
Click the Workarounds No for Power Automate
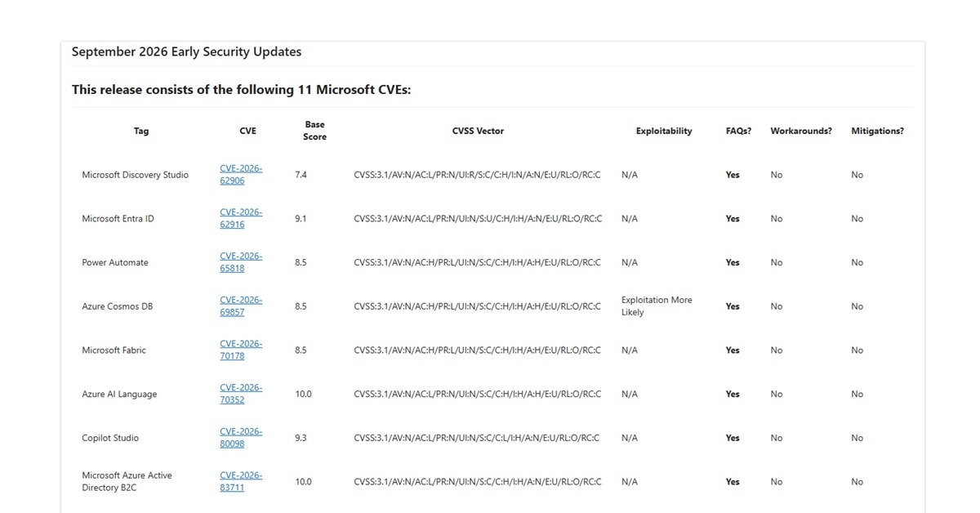[x=776, y=262]
